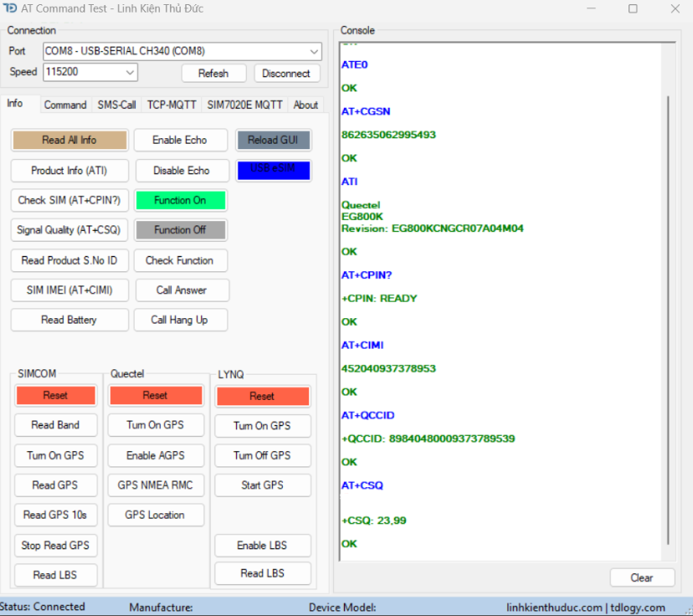
Task: Reset the LYNQ module
Action: tap(263, 396)
